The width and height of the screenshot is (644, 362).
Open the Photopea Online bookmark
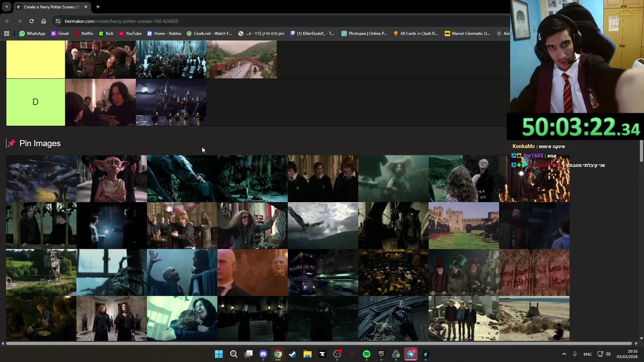364,33
